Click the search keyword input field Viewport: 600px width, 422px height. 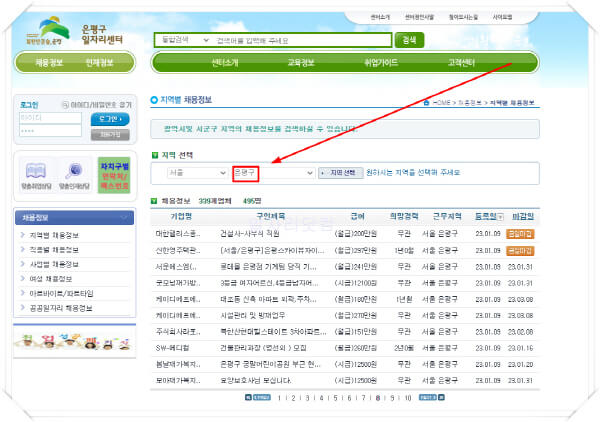[x=301, y=40]
